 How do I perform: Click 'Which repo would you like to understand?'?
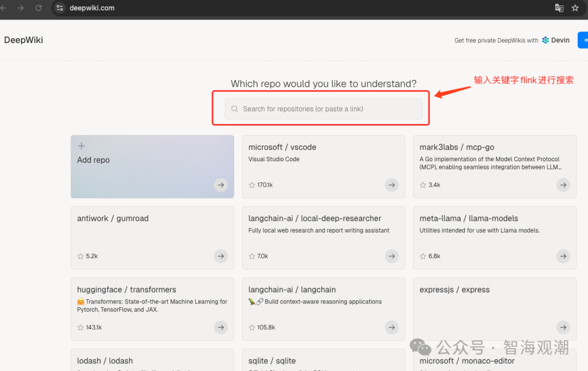click(323, 84)
